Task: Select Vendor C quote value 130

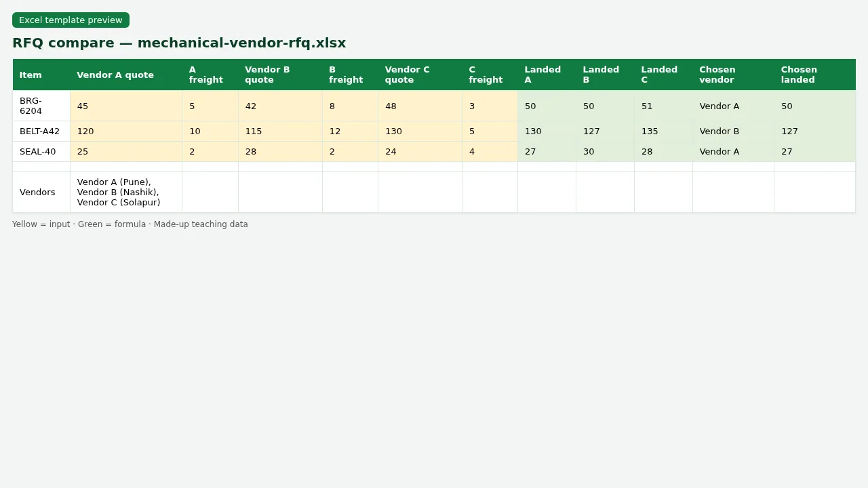Action: pos(420,131)
